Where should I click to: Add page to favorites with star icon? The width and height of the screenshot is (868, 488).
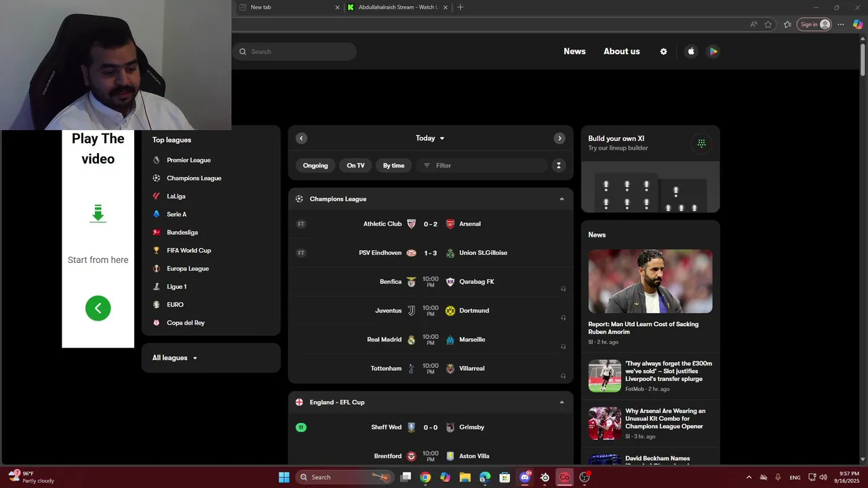pos(768,24)
